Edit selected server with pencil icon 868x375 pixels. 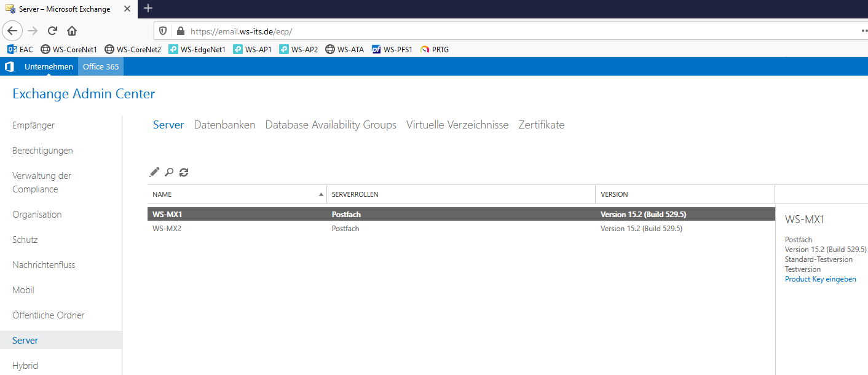(x=154, y=172)
